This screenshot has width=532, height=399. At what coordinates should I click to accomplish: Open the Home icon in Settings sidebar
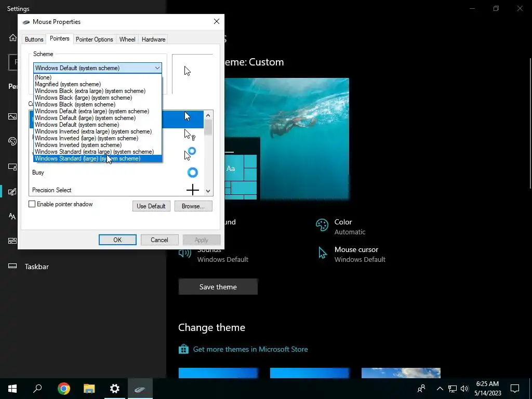click(x=12, y=37)
